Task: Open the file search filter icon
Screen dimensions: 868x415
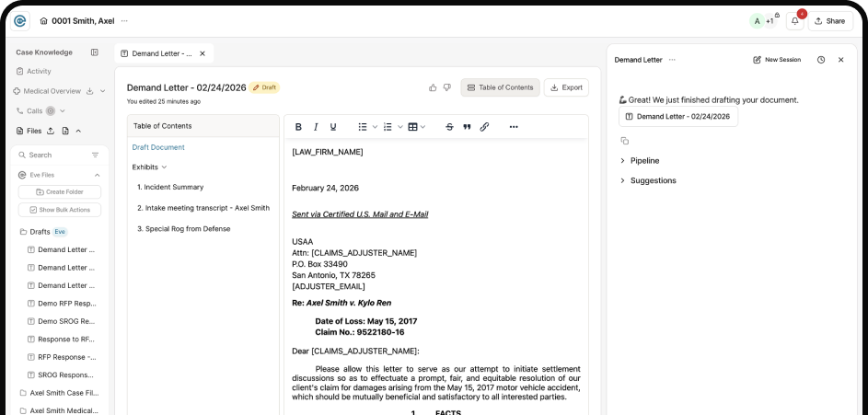Action: tap(95, 156)
